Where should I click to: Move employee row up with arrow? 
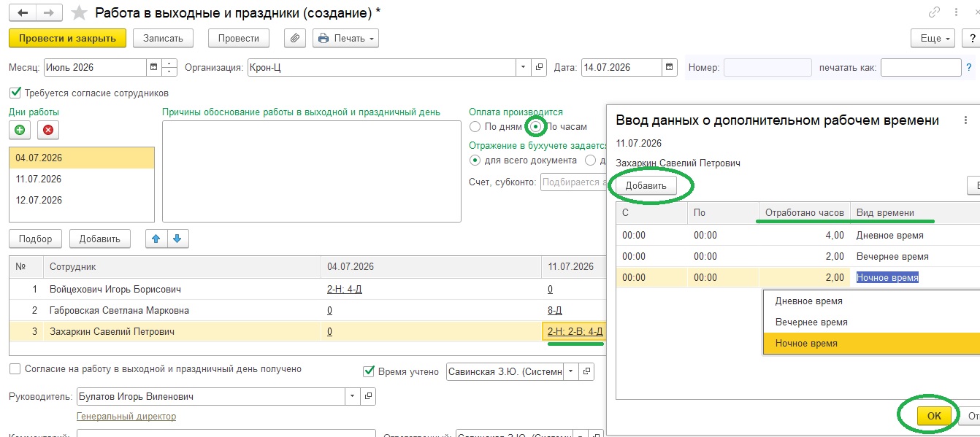point(156,239)
